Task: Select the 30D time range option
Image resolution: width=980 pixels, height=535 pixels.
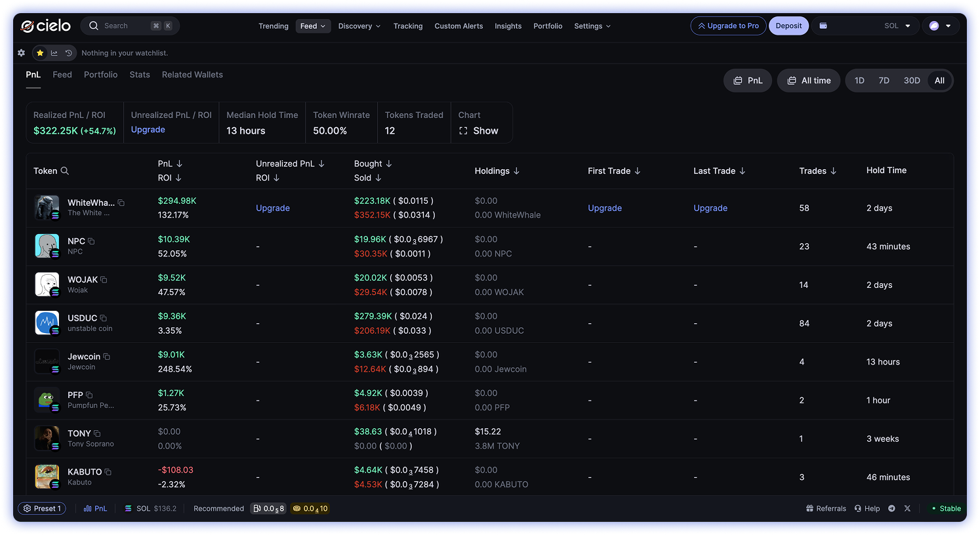Action: click(x=912, y=81)
